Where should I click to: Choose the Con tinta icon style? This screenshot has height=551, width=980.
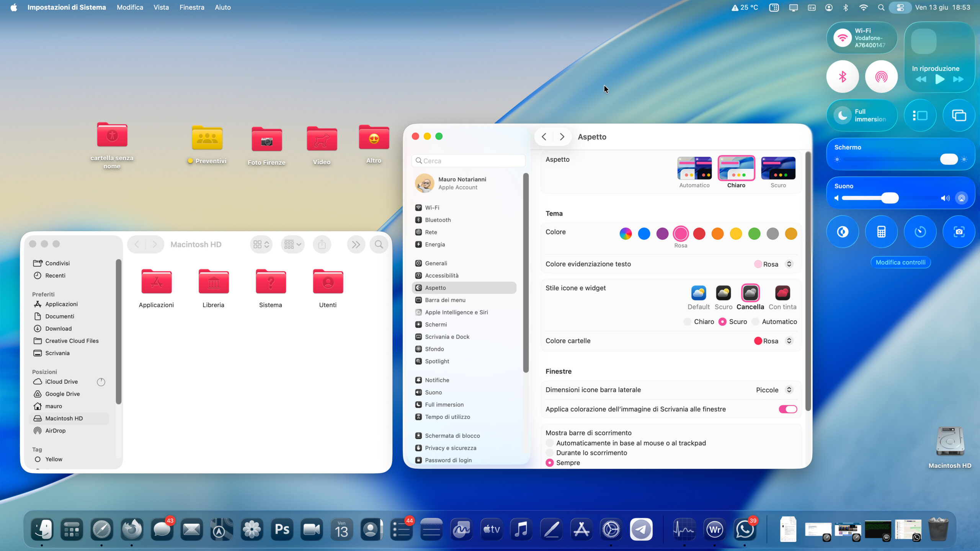782,293
